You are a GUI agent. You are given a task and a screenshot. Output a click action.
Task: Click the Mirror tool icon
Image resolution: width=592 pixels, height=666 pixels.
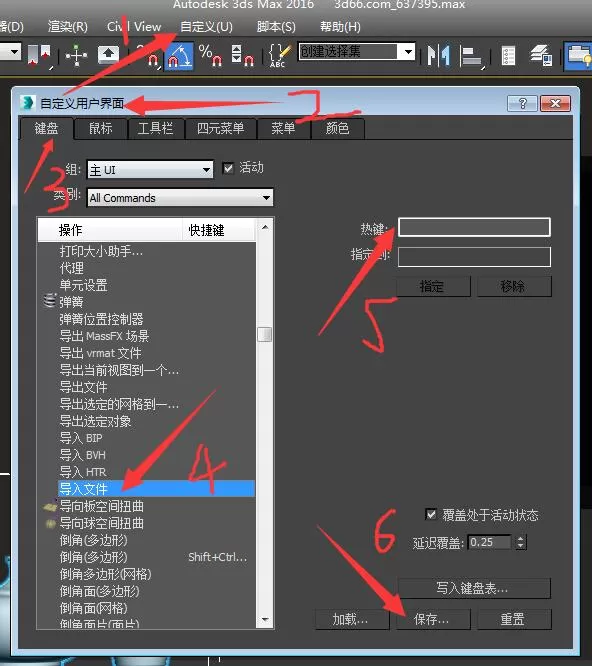pos(439,56)
